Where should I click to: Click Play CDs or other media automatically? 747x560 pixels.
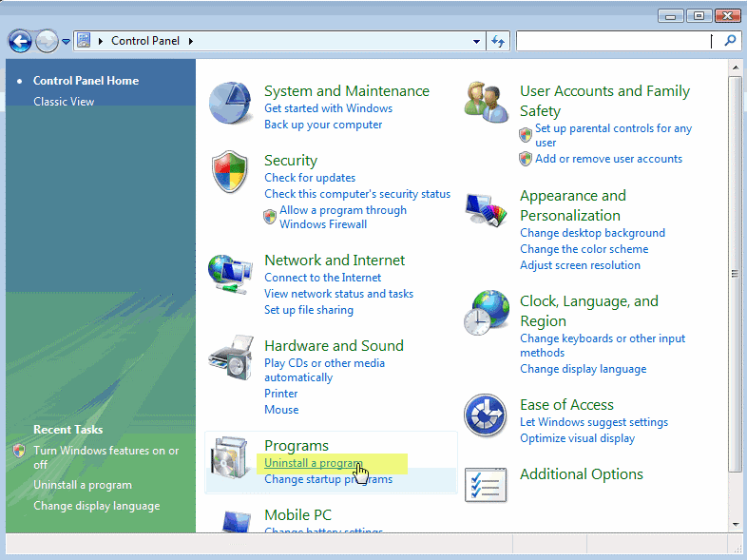tap(324, 370)
